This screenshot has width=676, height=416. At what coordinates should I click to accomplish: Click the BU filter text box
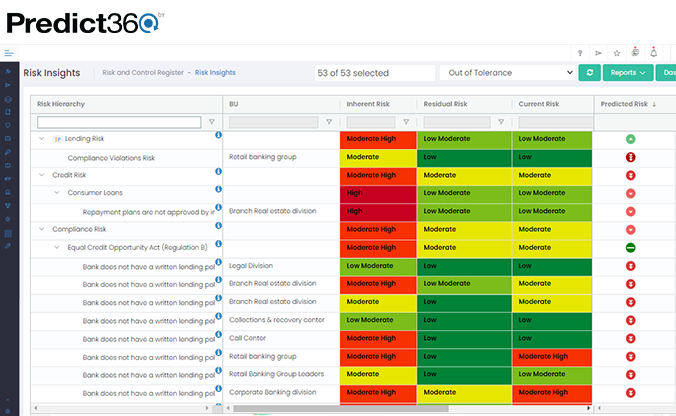point(273,122)
